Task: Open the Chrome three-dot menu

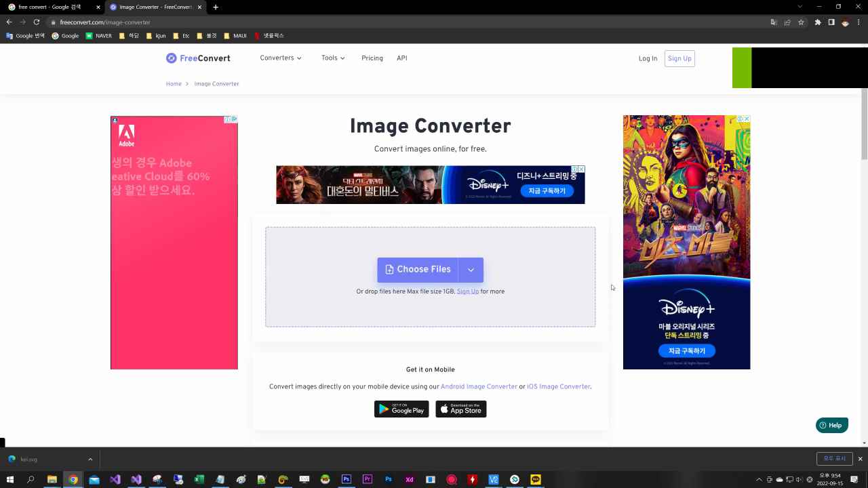Action: (x=859, y=22)
